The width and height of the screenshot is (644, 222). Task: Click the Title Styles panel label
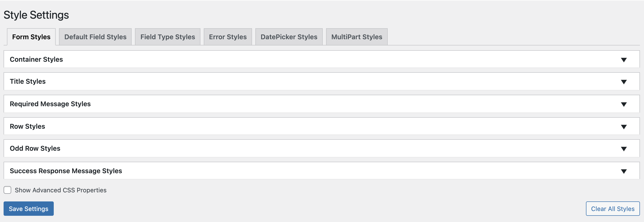point(28,81)
